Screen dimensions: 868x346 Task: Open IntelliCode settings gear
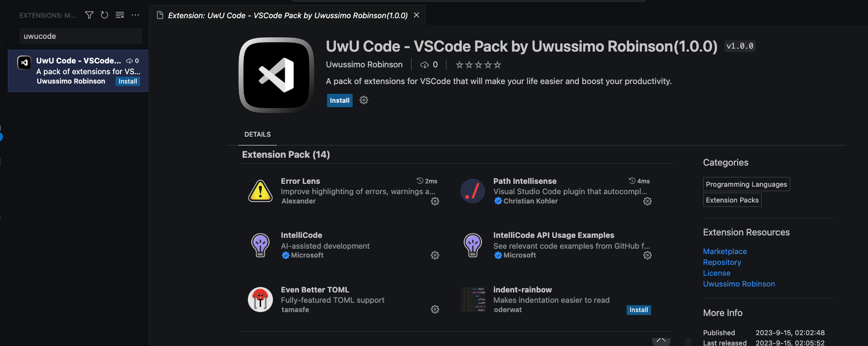click(x=435, y=255)
